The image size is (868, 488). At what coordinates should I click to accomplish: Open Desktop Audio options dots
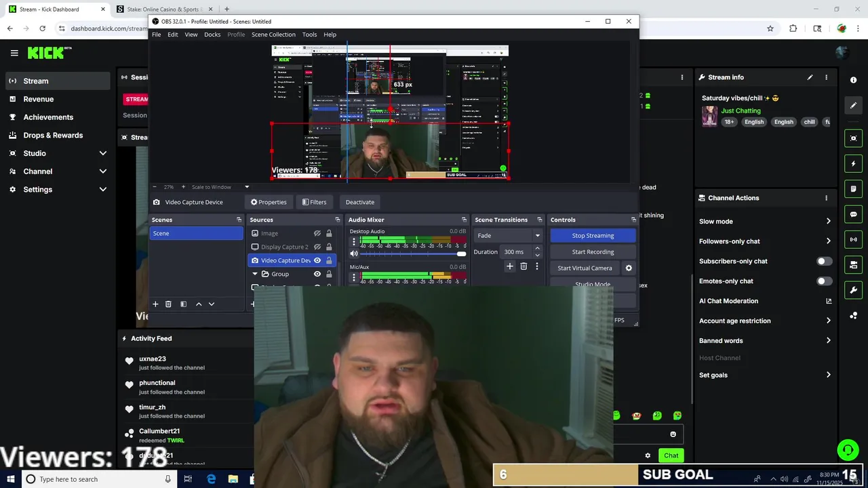[x=353, y=241]
